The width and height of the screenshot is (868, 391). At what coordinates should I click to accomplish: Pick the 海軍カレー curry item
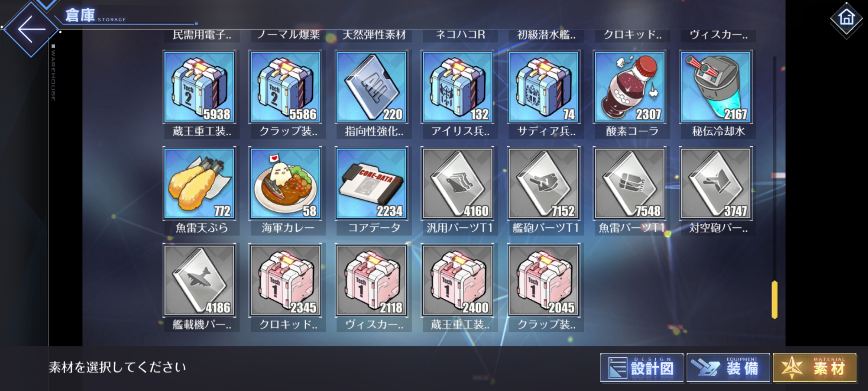point(285,184)
